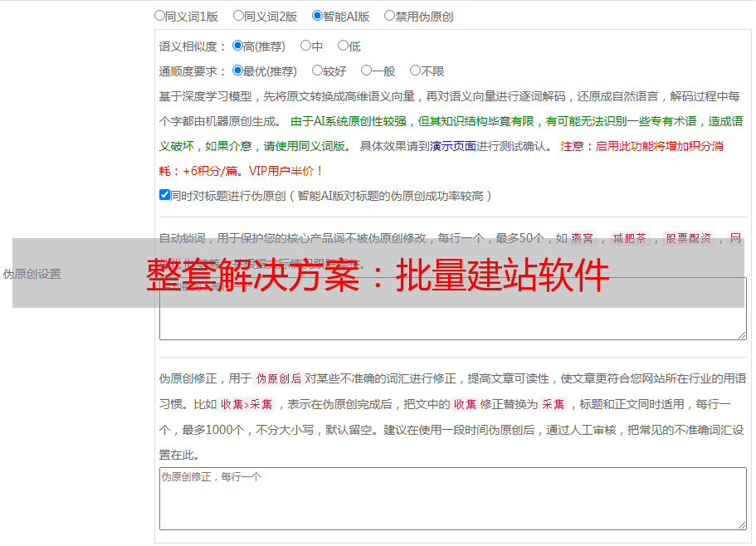Open the 演示页面 demo link
Screen dimensions: 756x546
[x=452, y=146]
